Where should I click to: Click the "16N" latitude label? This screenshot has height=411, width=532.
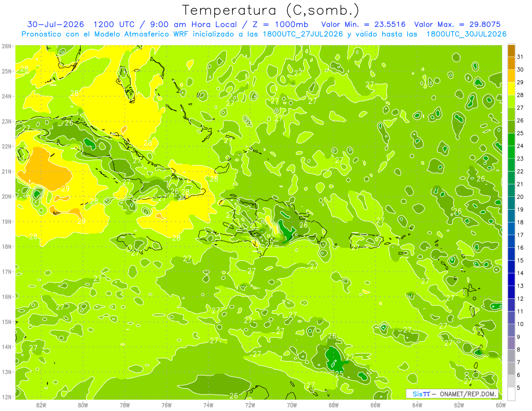[6, 297]
